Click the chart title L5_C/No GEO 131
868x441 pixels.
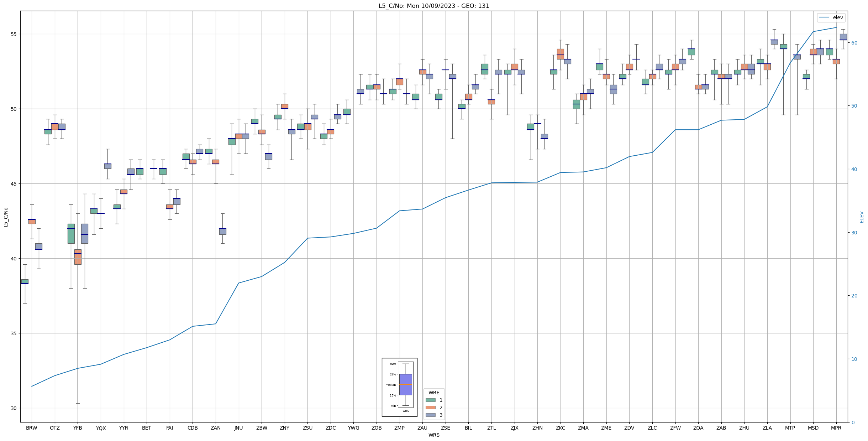[433, 6]
